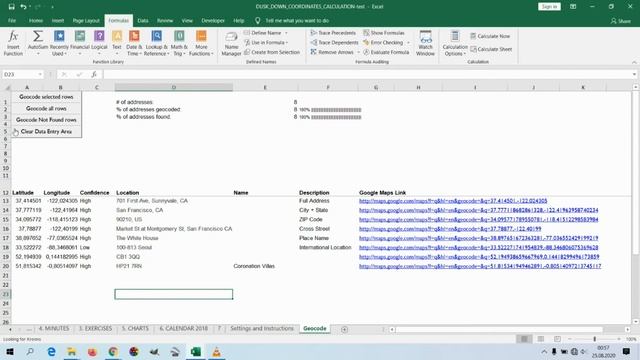Open Logical functions library

point(99,43)
